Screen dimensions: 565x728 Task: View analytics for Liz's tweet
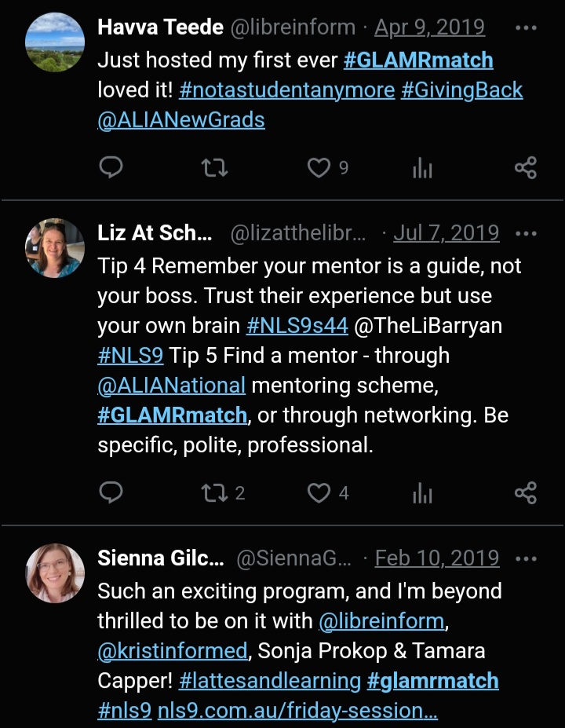tap(422, 492)
